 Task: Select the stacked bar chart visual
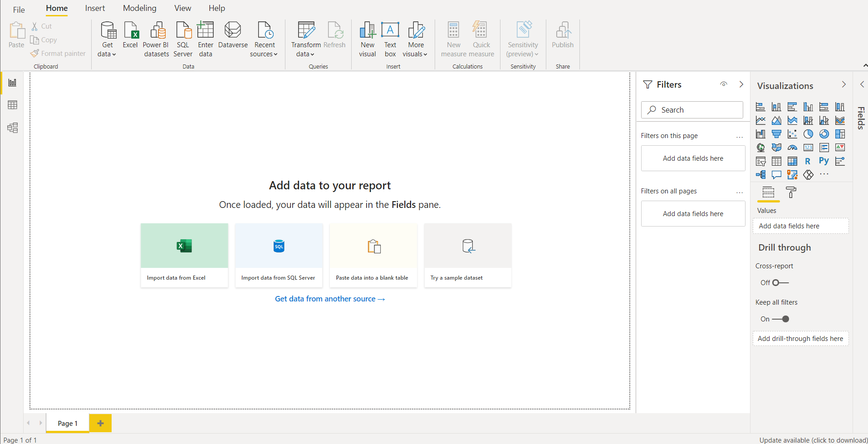click(760, 107)
